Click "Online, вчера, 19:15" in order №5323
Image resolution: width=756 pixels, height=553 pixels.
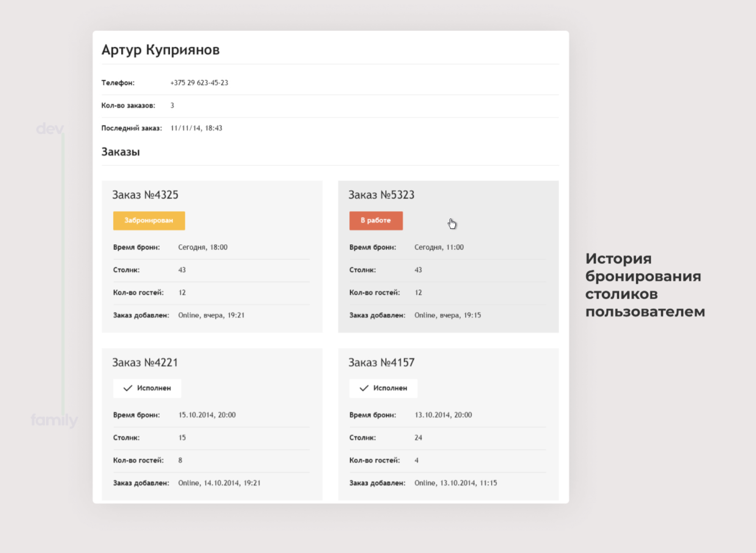point(447,315)
